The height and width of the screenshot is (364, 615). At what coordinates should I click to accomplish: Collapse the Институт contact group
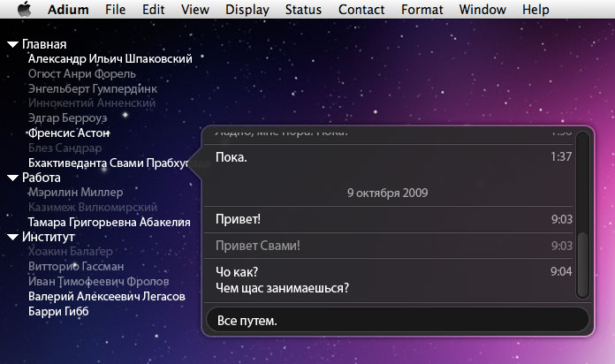(x=12, y=237)
